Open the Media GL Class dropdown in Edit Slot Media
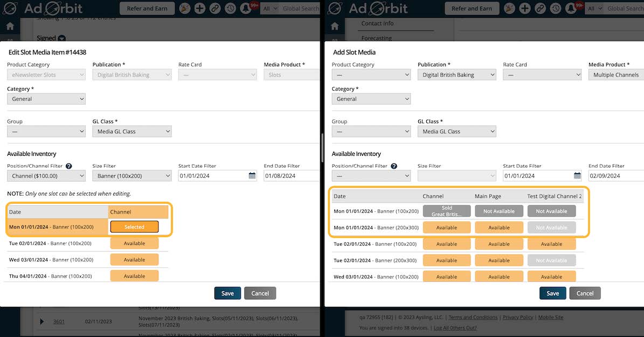This screenshot has width=644, height=337. (132, 132)
